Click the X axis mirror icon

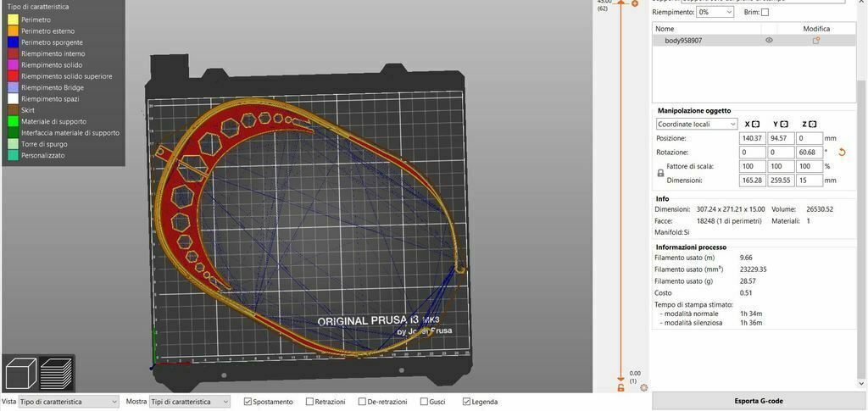coord(755,124)
